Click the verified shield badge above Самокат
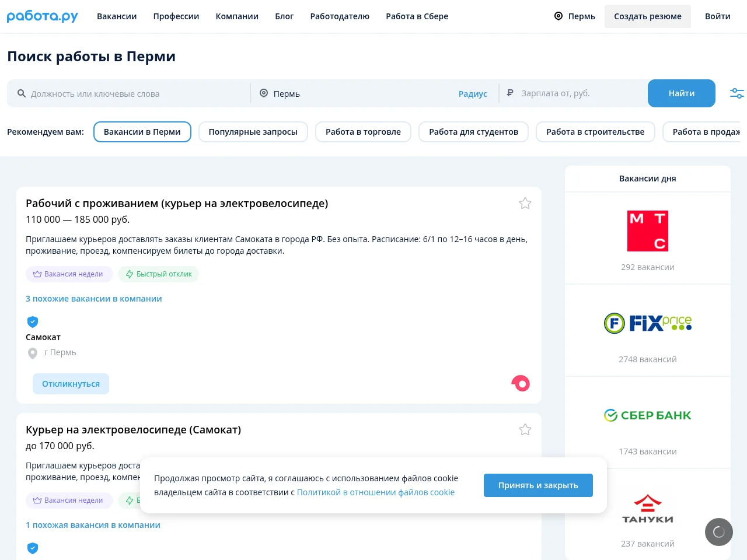The image size is (747, 560). click(x=33, y=321)
